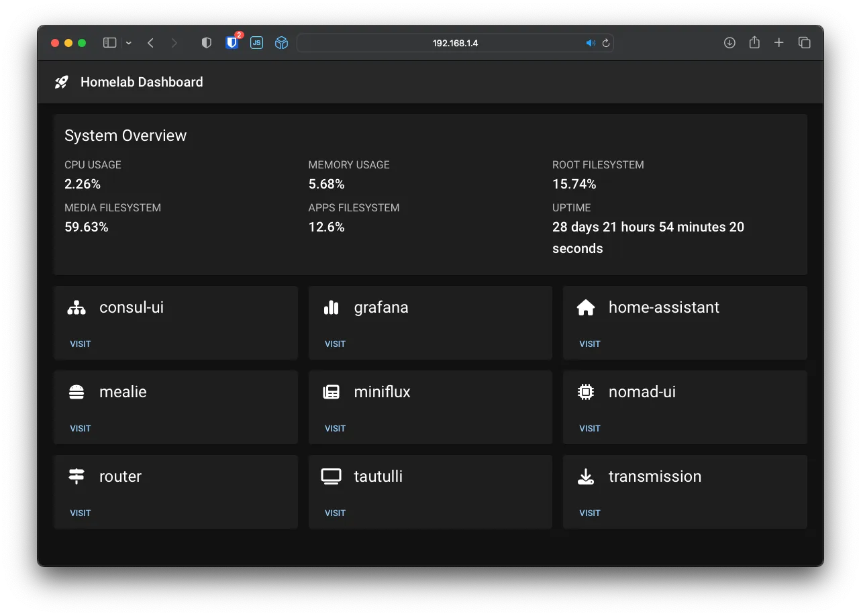Click the tautulli card title
861x616 pixels.
point(378,476)
